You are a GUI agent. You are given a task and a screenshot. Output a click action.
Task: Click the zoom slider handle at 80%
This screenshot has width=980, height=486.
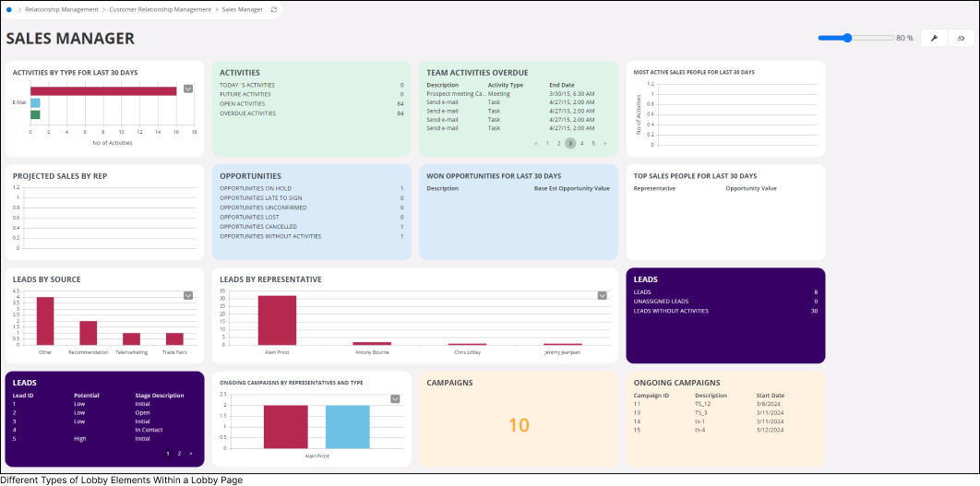(847, 38)
